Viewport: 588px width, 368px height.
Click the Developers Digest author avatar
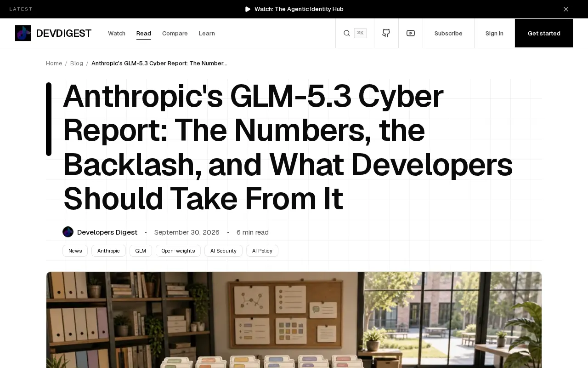[x=68, y=232]
